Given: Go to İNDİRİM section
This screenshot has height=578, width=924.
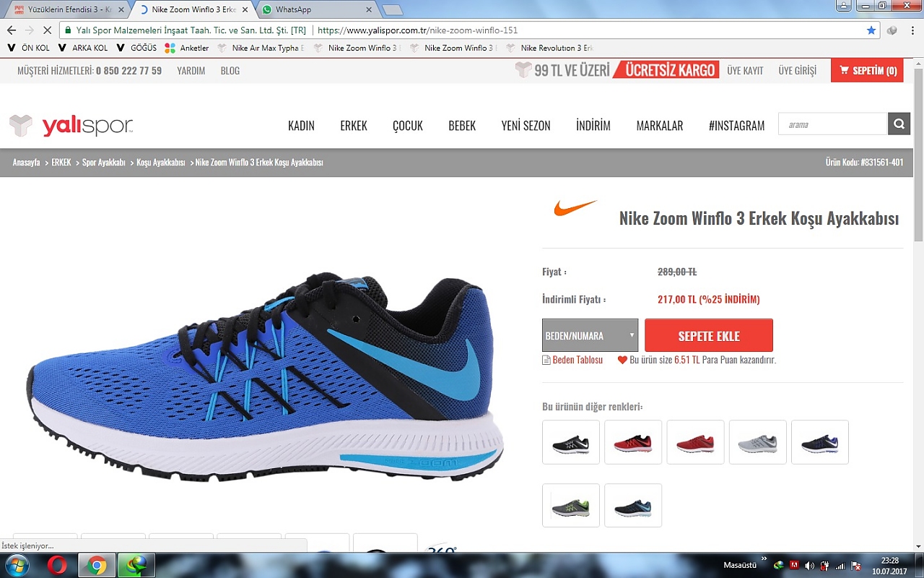Looking at the screenshot, I should [x=593, y=126].
